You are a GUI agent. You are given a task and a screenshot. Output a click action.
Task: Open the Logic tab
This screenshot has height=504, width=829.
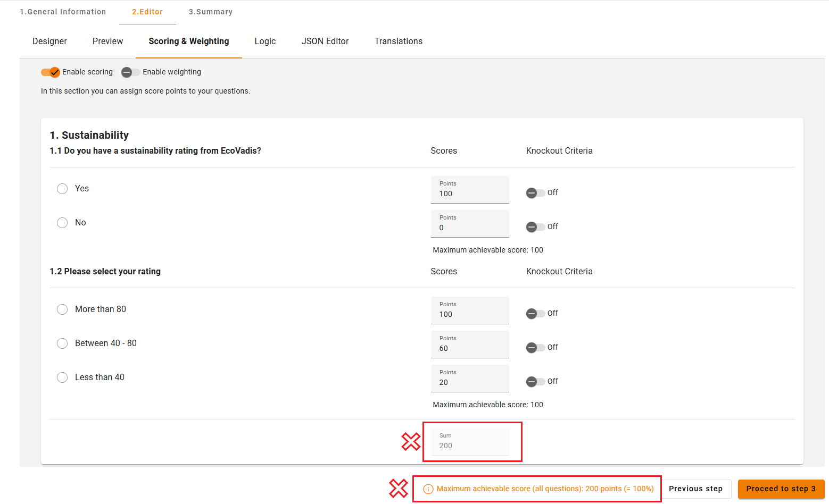[x=265, y=41]
